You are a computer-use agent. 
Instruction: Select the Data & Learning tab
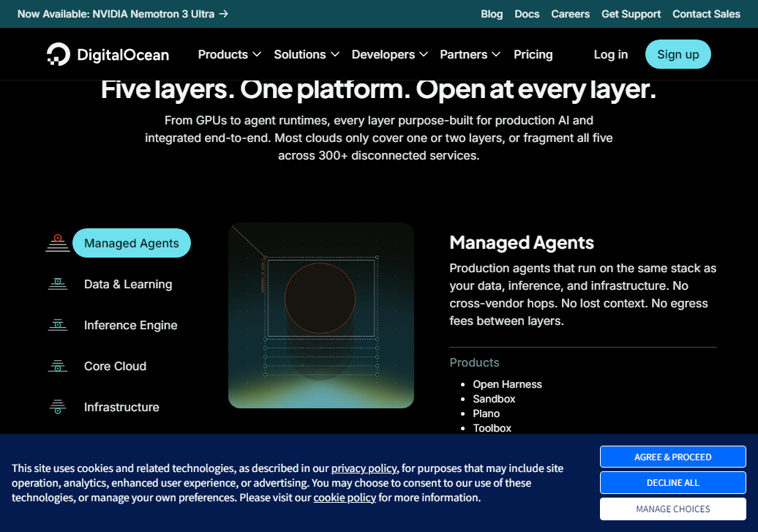tap(128, 285)
